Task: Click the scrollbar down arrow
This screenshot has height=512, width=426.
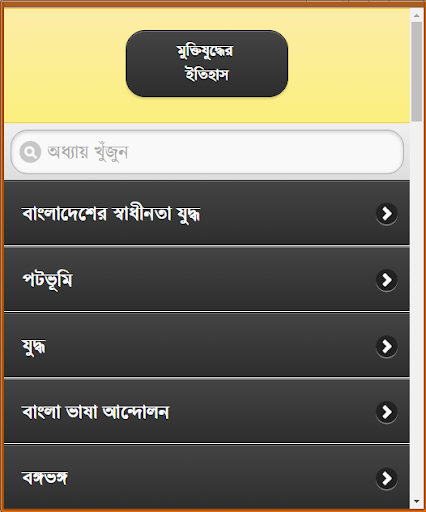Action: (417, 501)
